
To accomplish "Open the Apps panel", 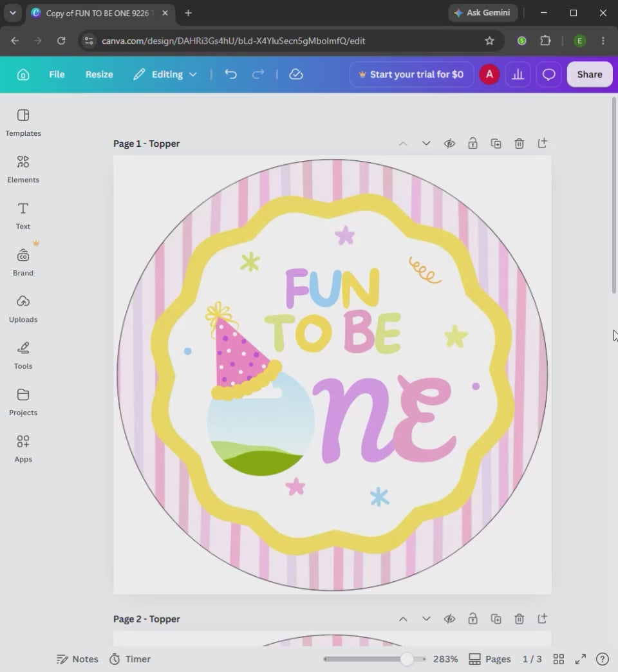I will point(23,449).
